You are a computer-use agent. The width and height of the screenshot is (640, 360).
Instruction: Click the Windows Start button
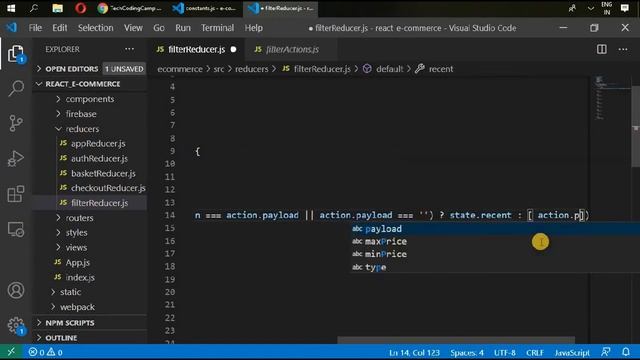(11, 8)
